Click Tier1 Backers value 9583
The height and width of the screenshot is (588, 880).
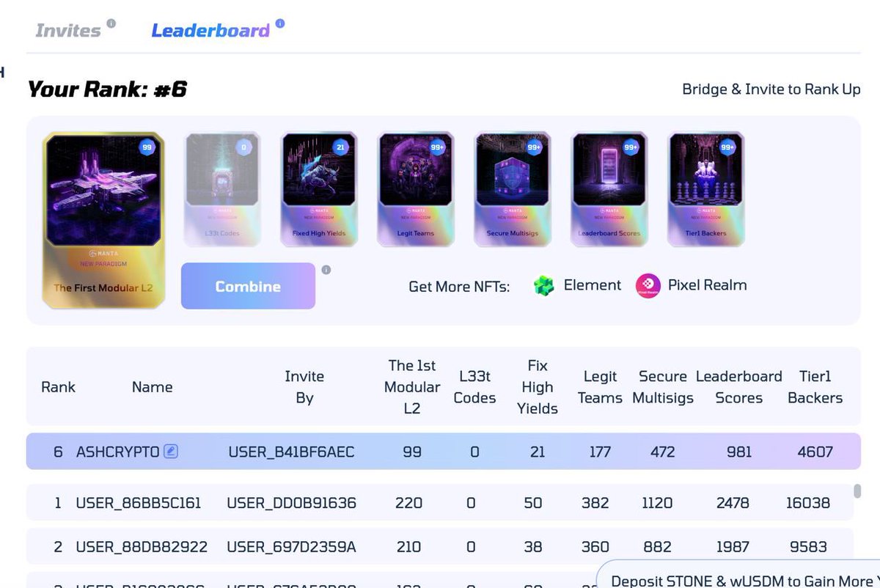(808, 546)
